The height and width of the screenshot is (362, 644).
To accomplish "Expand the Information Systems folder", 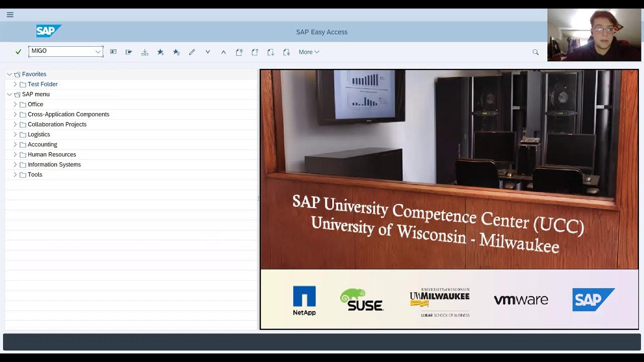I will (15, 164).
